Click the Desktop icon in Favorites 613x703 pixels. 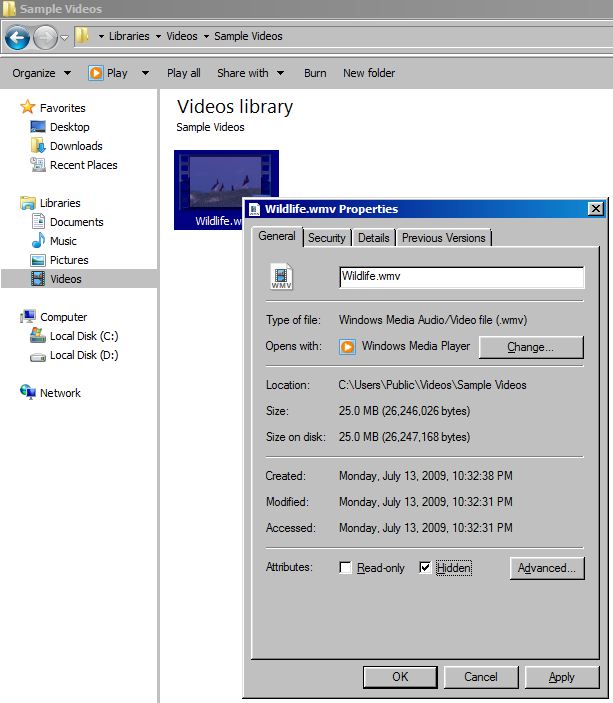[x=38, y=127]
